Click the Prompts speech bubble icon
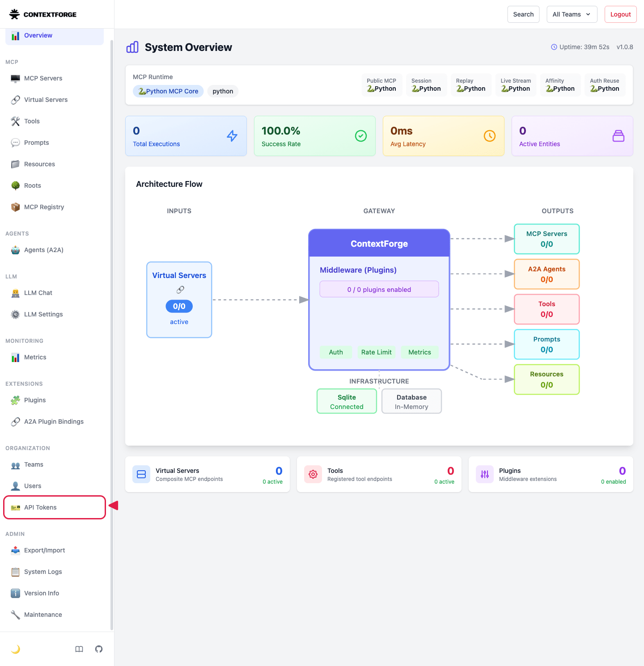Image resolution: width=644 pixels, height=666 pixels. click(x=15, y=143)
